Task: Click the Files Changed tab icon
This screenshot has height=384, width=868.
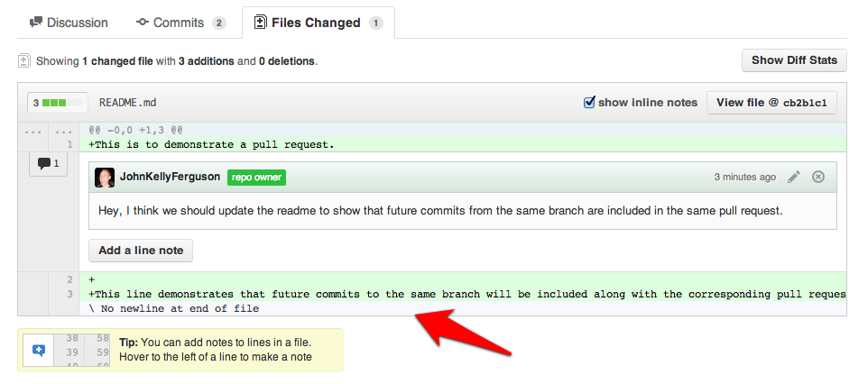Action: 260,22
